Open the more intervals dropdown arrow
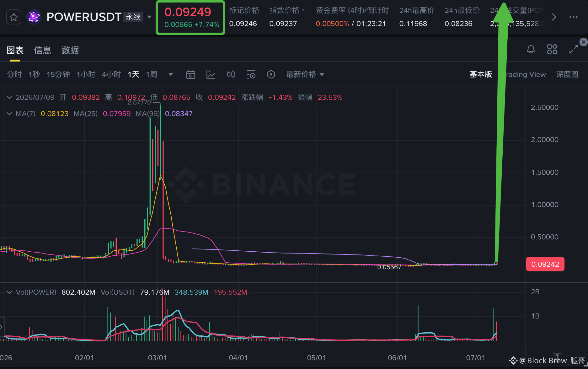This screenshot has height=369, width=588. click(171, 74)
